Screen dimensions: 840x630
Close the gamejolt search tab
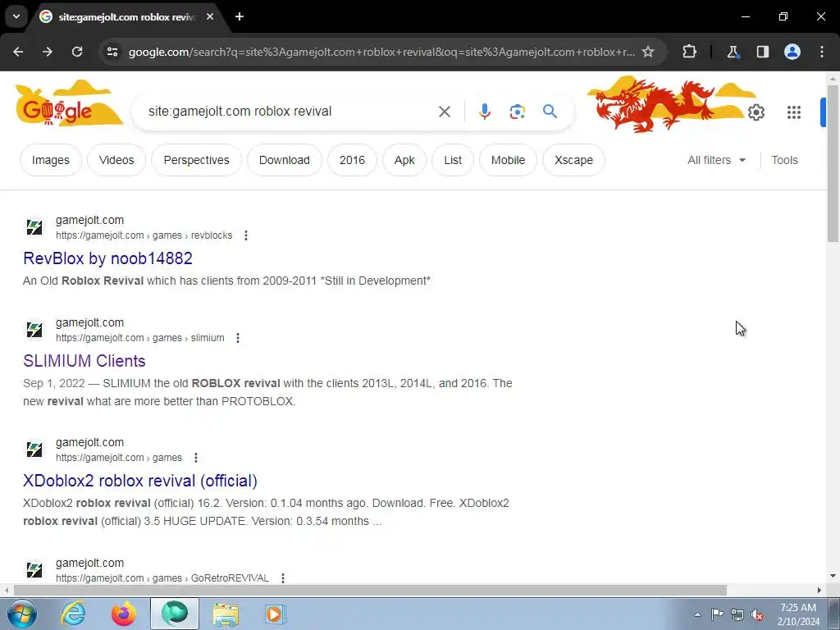point(210,16)
